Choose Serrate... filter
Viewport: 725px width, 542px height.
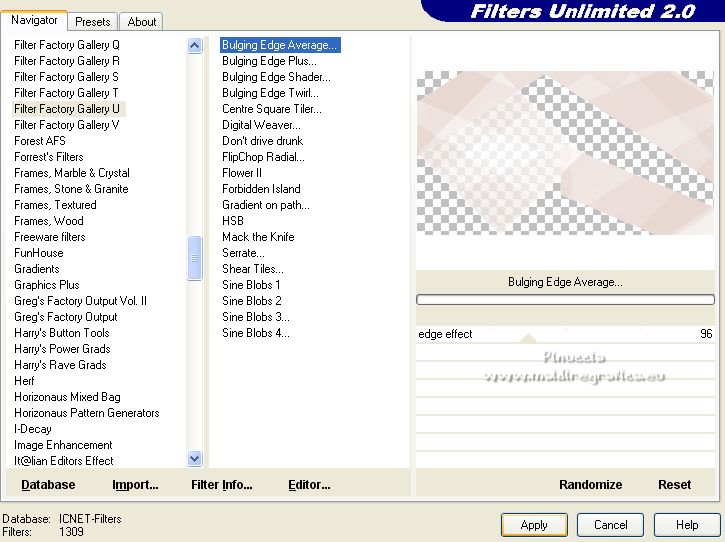243,253
